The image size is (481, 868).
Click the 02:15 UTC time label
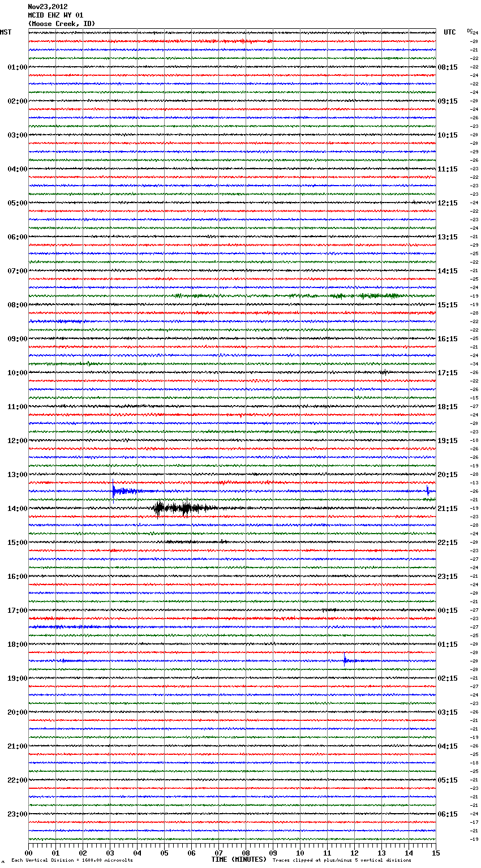(x=448, y=678)
